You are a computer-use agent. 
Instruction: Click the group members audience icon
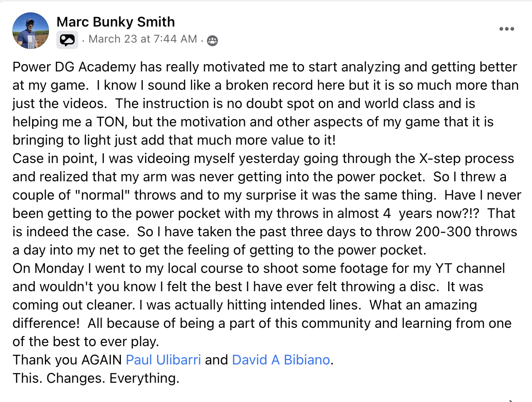tap(212, 41)
